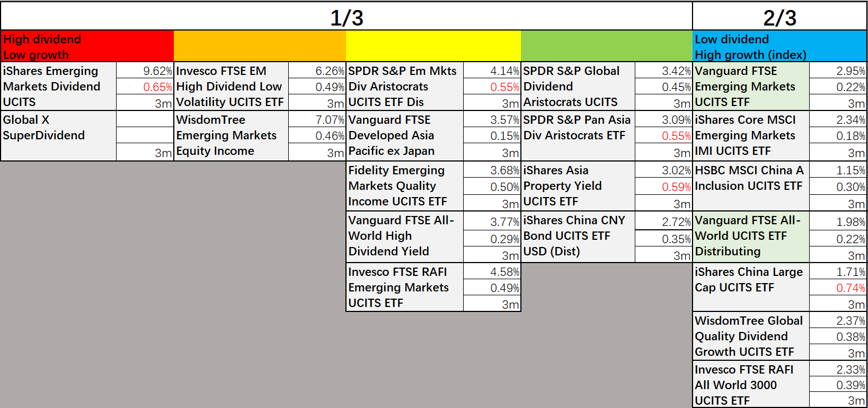This screenshot has height=408, width=868.
Task: Select iShares Asia Property Yield UCITS cell
Action: [x=578, y=186]
